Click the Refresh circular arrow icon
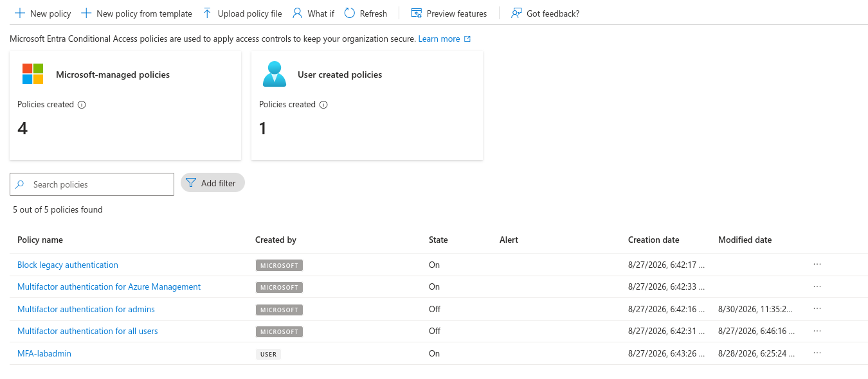This screenshot has height=379, width=868. point(350,13)
